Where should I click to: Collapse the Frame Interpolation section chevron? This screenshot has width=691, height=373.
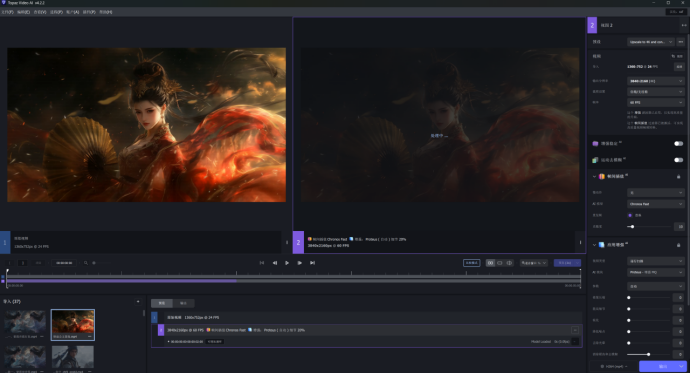pos(594,176)
